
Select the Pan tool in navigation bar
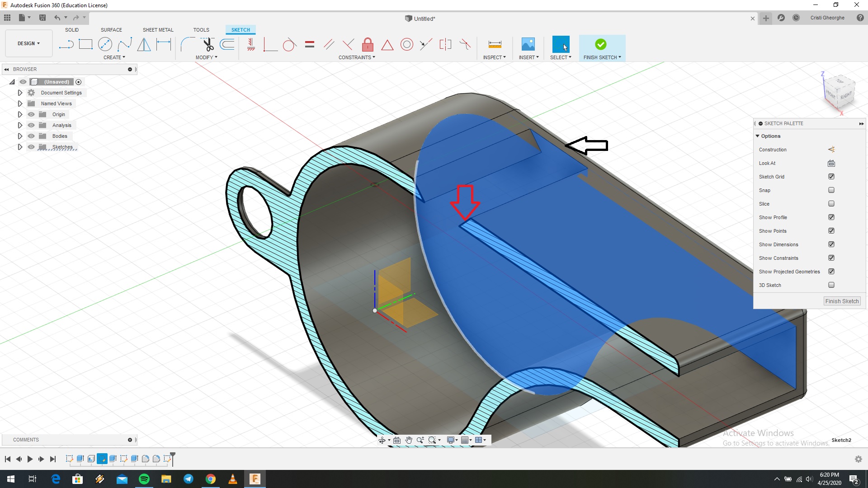[x=409, y=440]
